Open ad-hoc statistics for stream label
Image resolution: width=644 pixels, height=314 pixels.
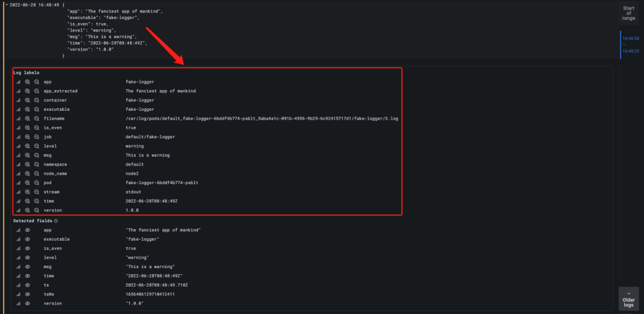[x=18, y=192]
